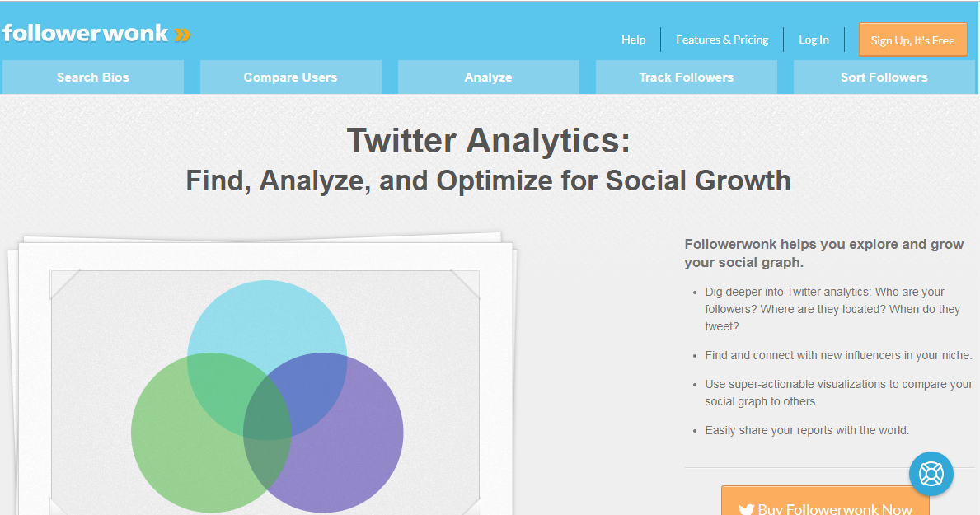This screenshot has height=515, width=980.
Task: Switch to Compare Users tab
Action: click(291, 77)
